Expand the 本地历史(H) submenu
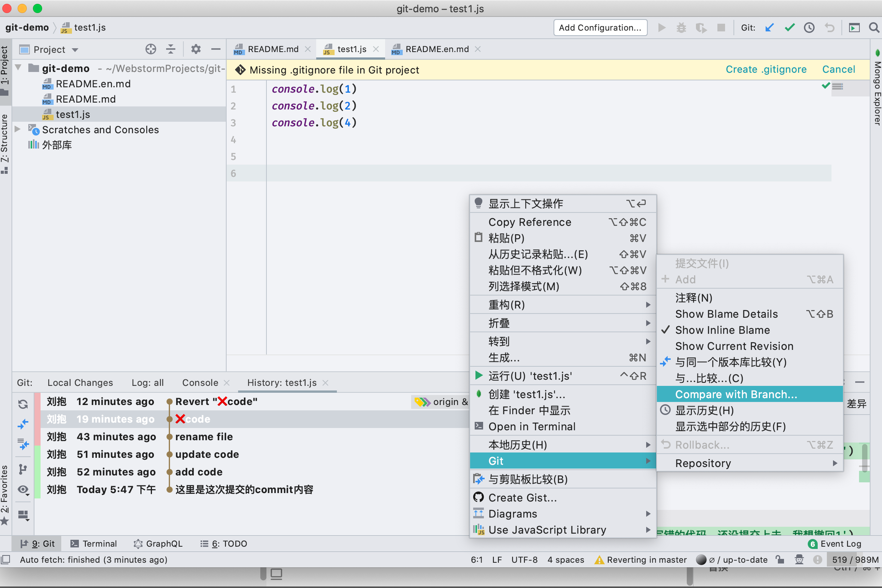Image resolution: width=882 pixels, height=588 pixels. pyautogui.click(x=563, y=445)
